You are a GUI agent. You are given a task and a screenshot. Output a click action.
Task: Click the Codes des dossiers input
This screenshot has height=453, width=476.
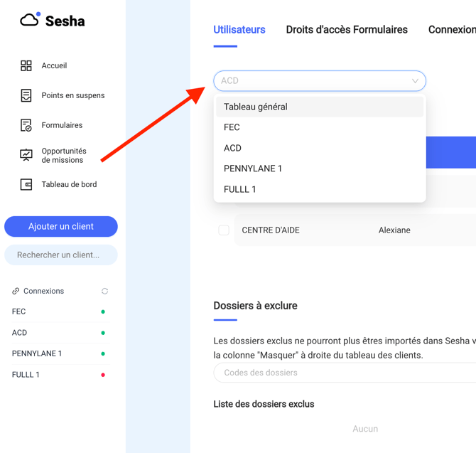click(x=345, y=373)
